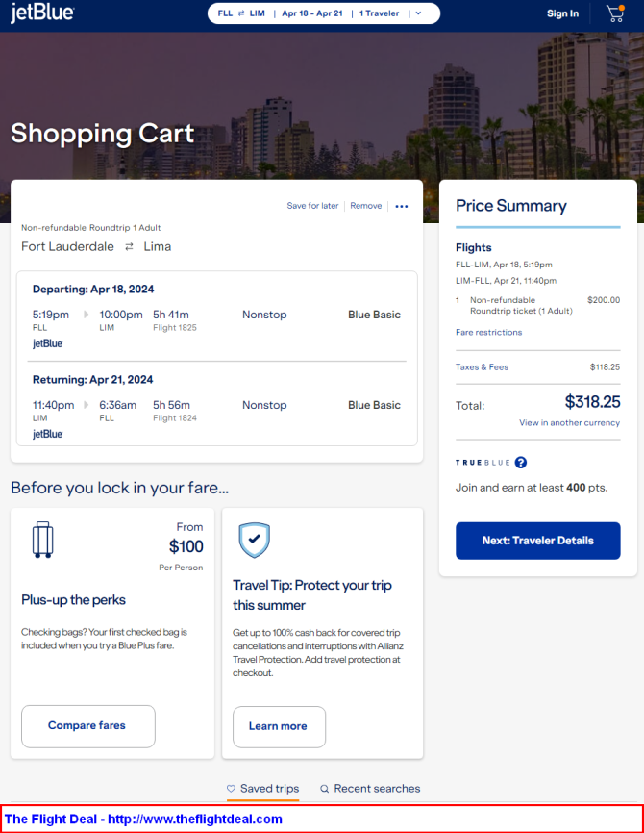
Task: Remove the trip from the cart
Action: pyautogui.click(x=365, y=206)
